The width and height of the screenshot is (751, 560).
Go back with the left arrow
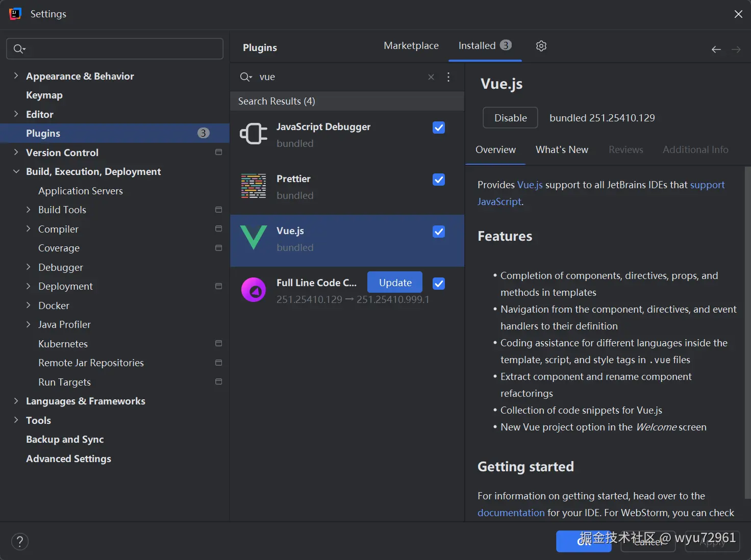click(x=716, y=49)
